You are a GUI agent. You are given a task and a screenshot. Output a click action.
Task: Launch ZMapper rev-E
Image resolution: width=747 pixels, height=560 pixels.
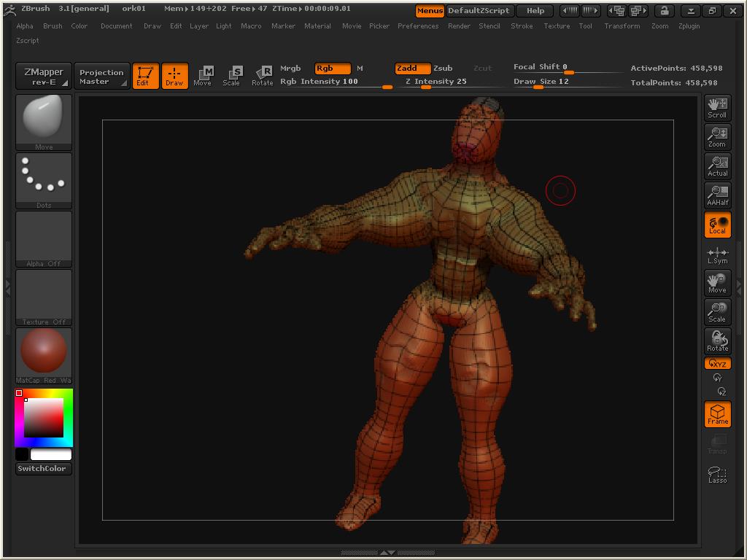(43, 76)
